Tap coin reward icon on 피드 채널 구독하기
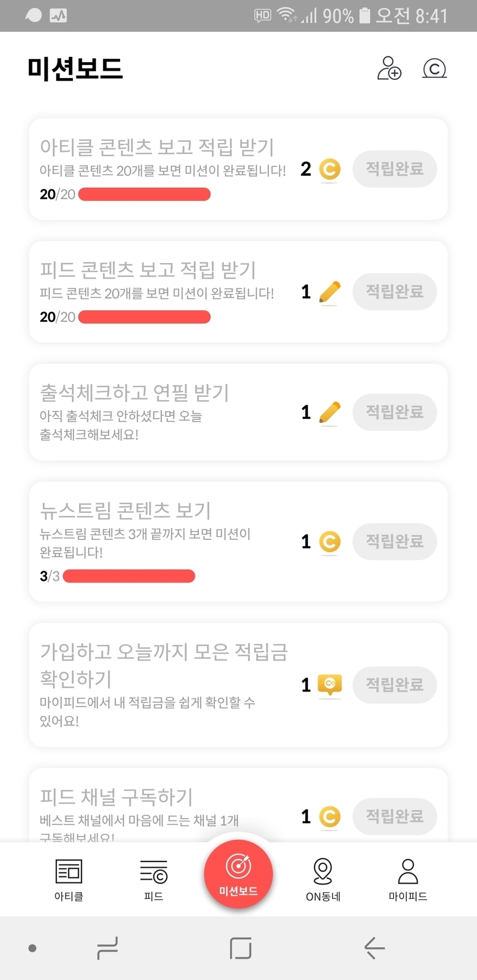 pos(330,817)
